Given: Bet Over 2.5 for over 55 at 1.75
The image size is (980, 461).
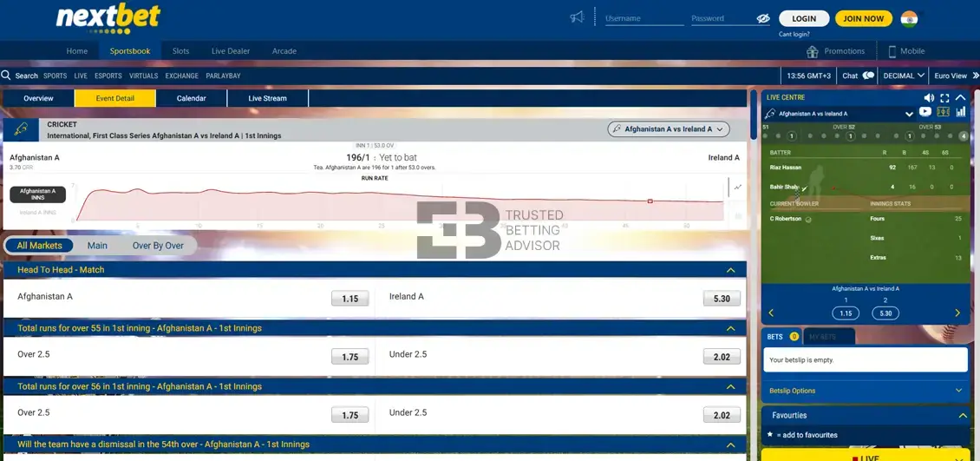Looking at the screenshot, I should pyautogui.click(x=350, y=357).
